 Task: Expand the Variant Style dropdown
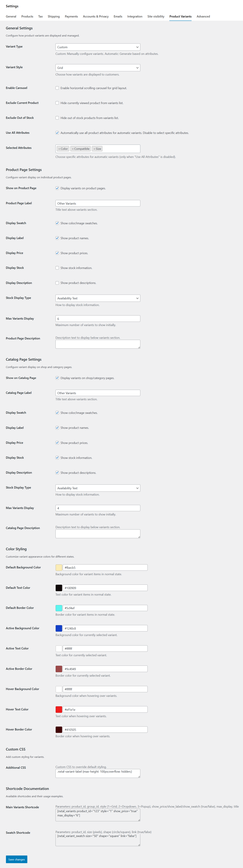click(98, 68)
